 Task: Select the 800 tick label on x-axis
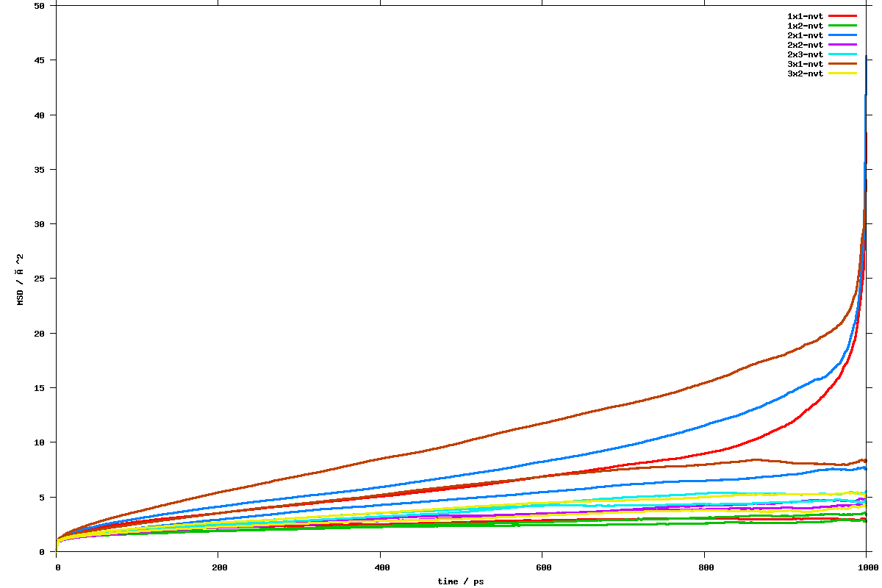pyautogui.click(x=704, y=567)
